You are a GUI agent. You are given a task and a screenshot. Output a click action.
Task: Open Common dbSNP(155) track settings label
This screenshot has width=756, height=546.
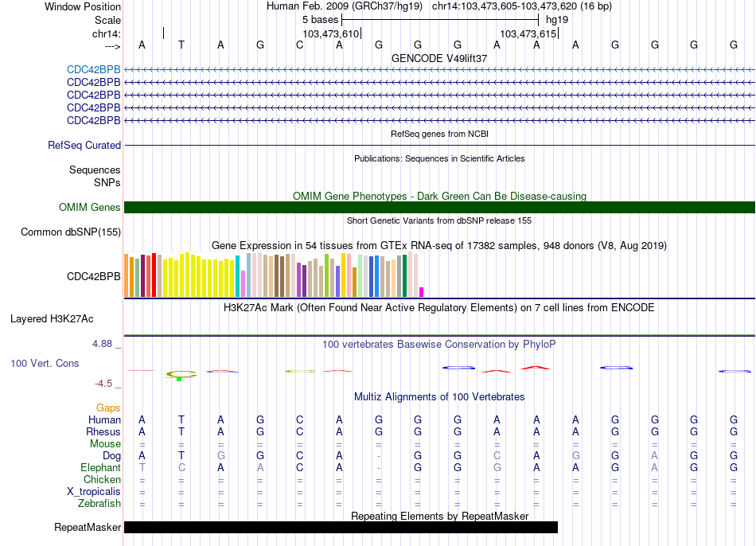pos(70,232)
